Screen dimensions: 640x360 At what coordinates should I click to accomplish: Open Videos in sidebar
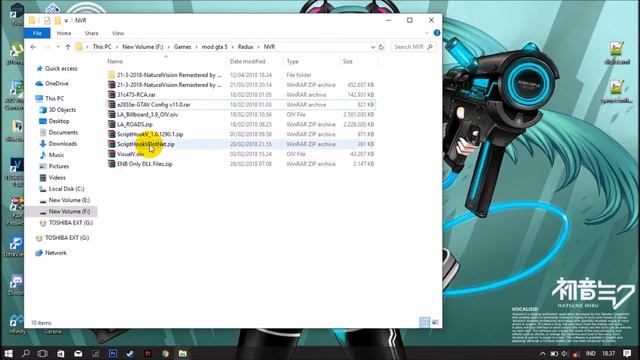coord(57,178)
